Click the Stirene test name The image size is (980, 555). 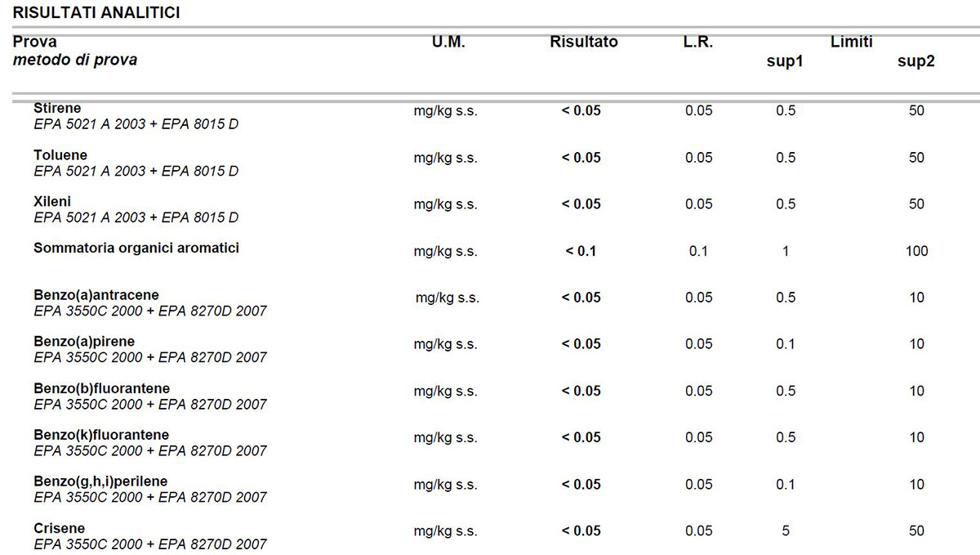click(57, 108)
